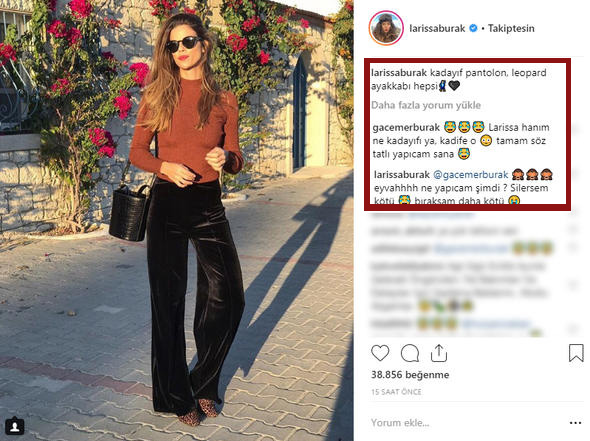Click larissaburak name in reply comment
Viewport: 590px width, 441px height.
pyautogui.click(x=402, y=175)
